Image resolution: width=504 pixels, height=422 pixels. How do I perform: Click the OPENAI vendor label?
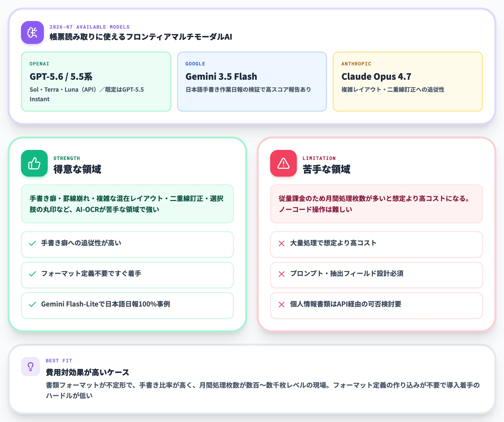coord(39,64)
